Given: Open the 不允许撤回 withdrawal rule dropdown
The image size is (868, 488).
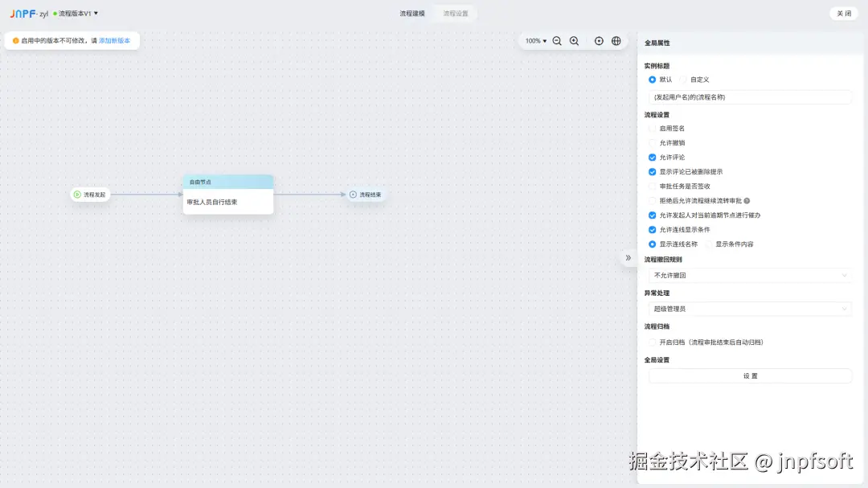Looking at the screenshot, I should 749,275.
